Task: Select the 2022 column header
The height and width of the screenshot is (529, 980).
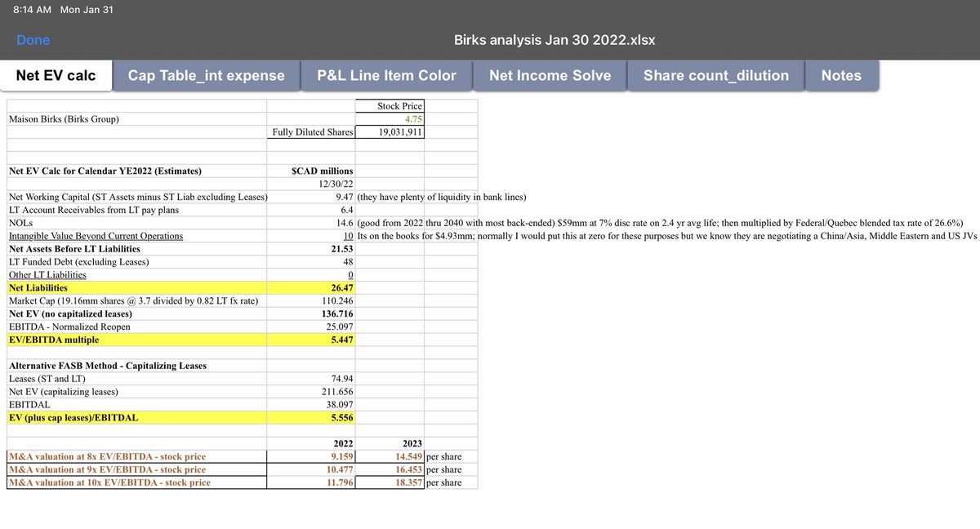Action: [x=311, y=443]
